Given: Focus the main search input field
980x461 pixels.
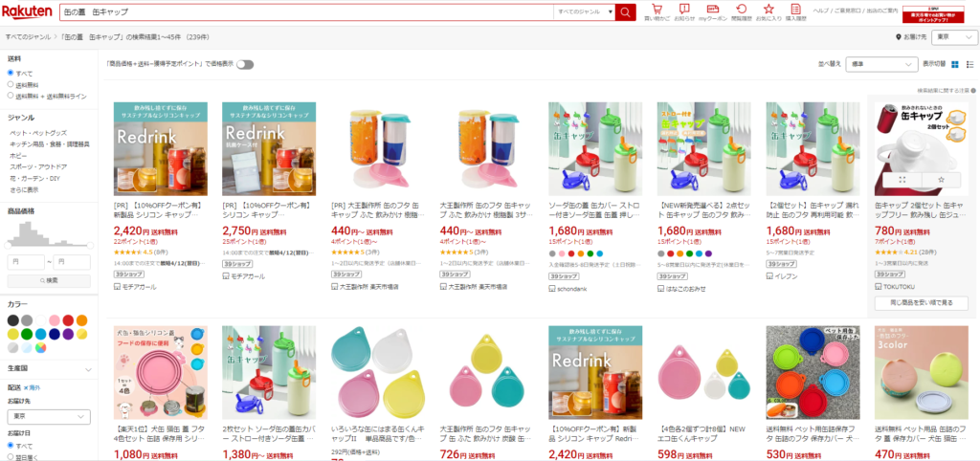Looking at the screenshot, I should click(306, 11).
